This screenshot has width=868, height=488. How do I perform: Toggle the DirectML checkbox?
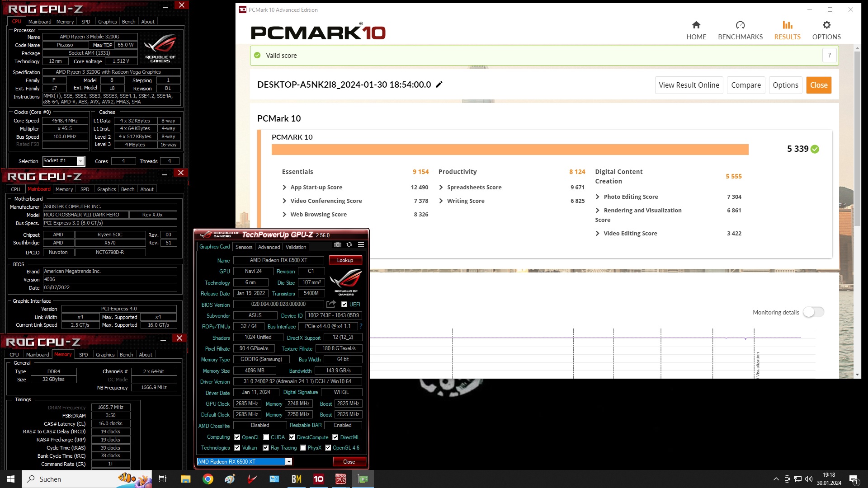[x=335, y=437]
